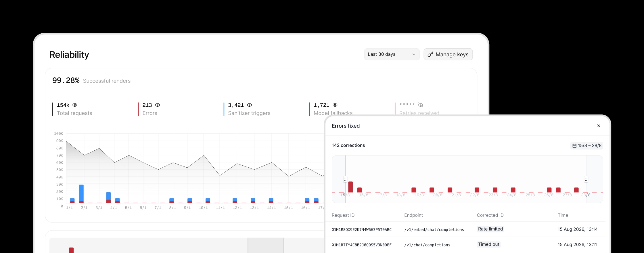Screen dimensions: 644x253
Task: Click the key icon in Manage keys
Action: coord(430,54)
